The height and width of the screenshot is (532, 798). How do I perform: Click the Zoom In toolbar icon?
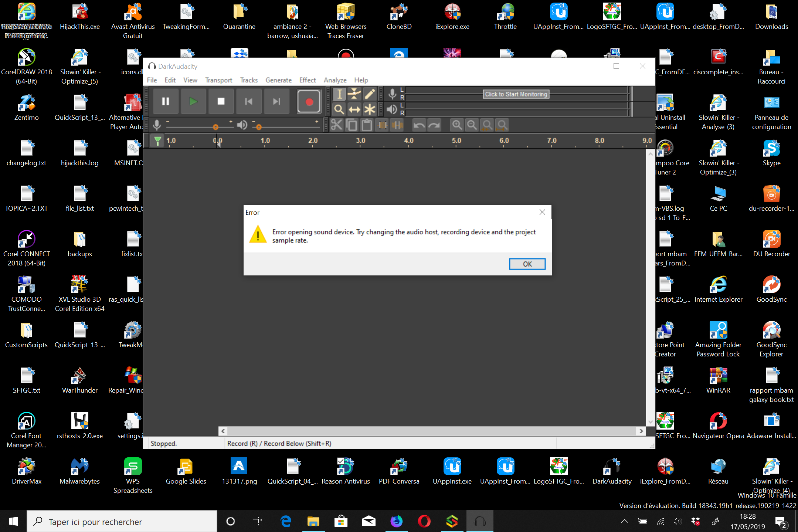click(457, 125)
